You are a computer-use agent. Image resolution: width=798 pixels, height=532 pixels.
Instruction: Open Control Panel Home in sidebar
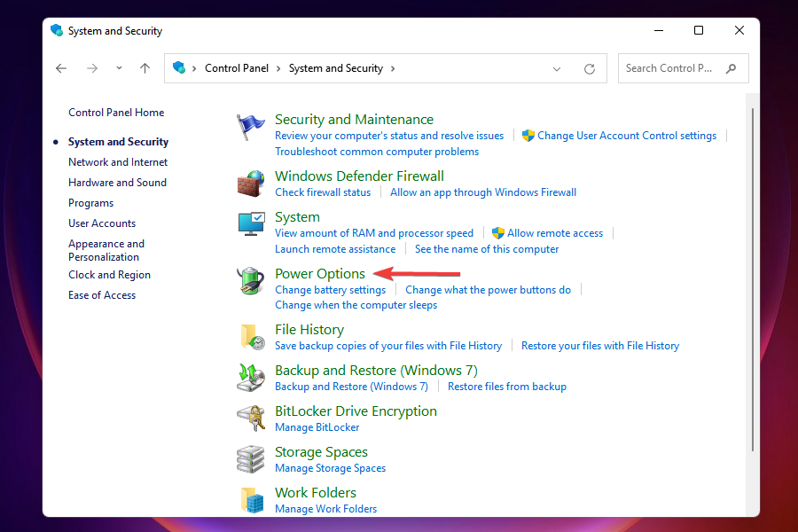[x=116, y=113]
